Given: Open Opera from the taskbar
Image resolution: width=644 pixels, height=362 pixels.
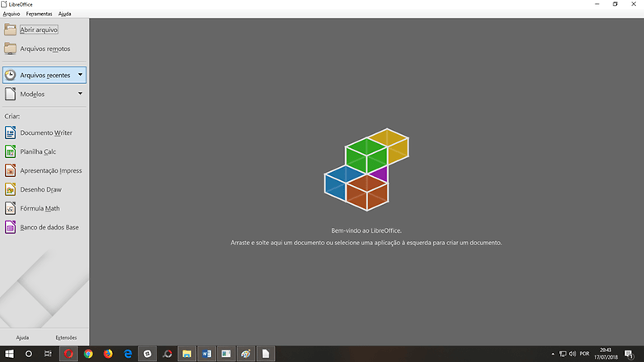Looking at the screenshot, I should (x=68, y=354).
